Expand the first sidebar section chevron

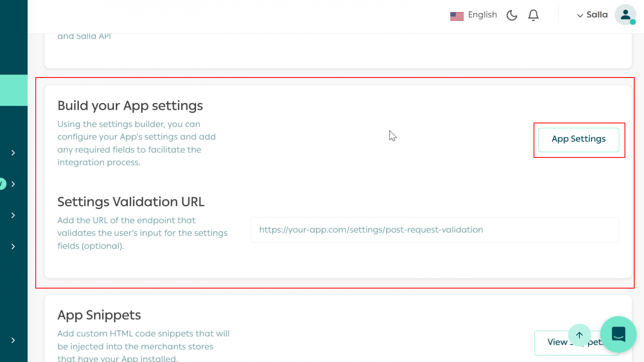[13, 153]
